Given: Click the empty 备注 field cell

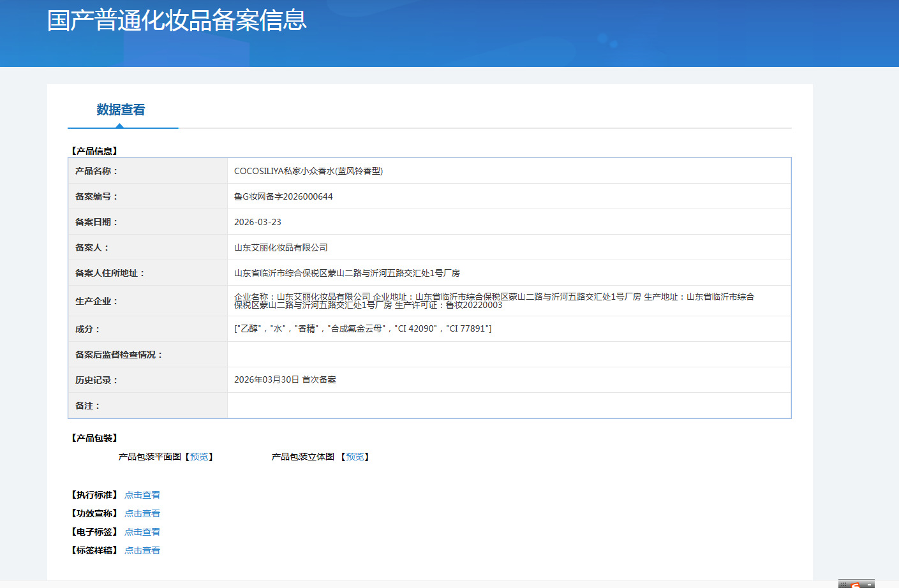Looking at the screenshot, I should click(509, 406).
